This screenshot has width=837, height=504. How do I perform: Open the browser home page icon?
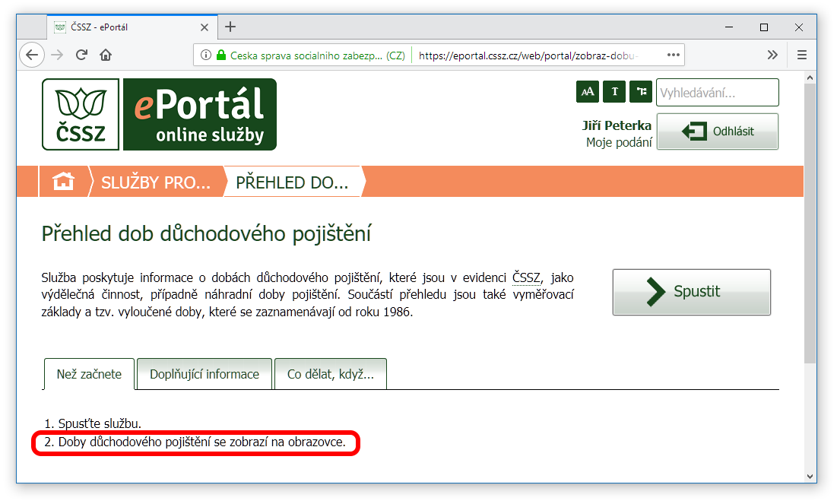tap(106, 55)
